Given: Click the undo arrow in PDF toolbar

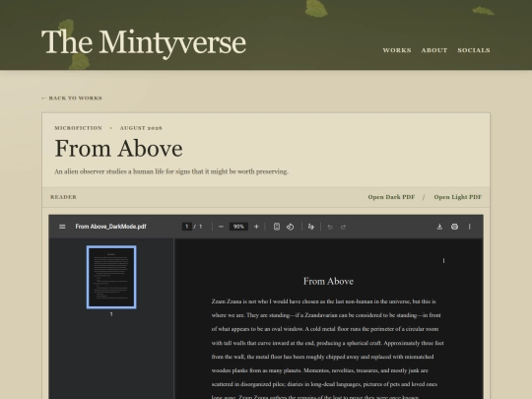Looking at the screenshot, I should pyautogui.click(x=330, y=227).
